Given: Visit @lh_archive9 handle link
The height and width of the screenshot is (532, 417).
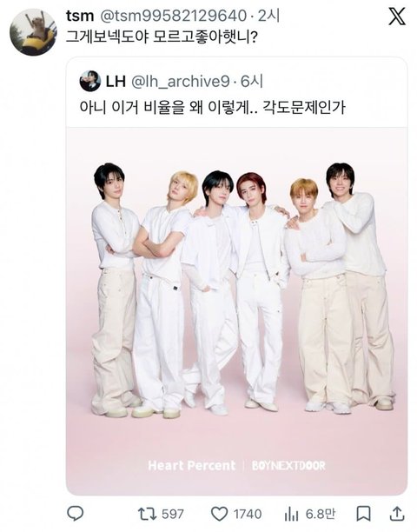Looking at the screenshot, I should coord(181,82).
